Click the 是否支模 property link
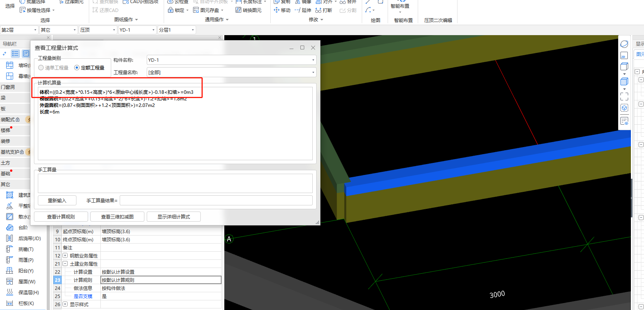Screen dimensions: 644x310 click(83, 296)
